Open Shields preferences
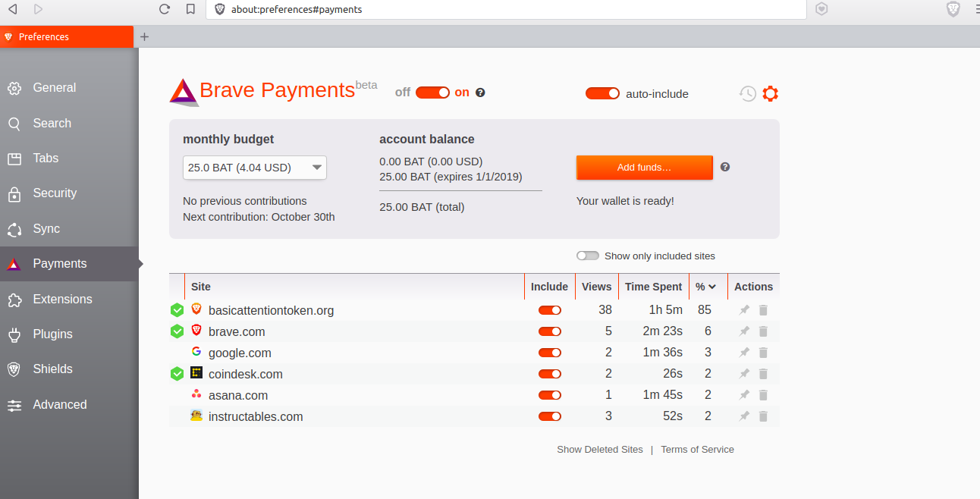 pyautogui.click(x=69, y=369)
